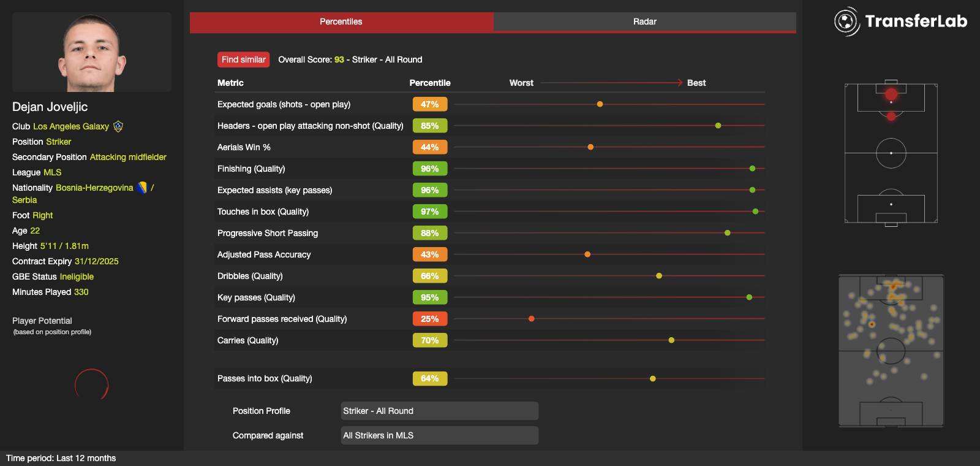The width and height of the screenshot is (980, 466).
Task: Click the Height 5'11 / 1.81m value
Action: (64, 246)
